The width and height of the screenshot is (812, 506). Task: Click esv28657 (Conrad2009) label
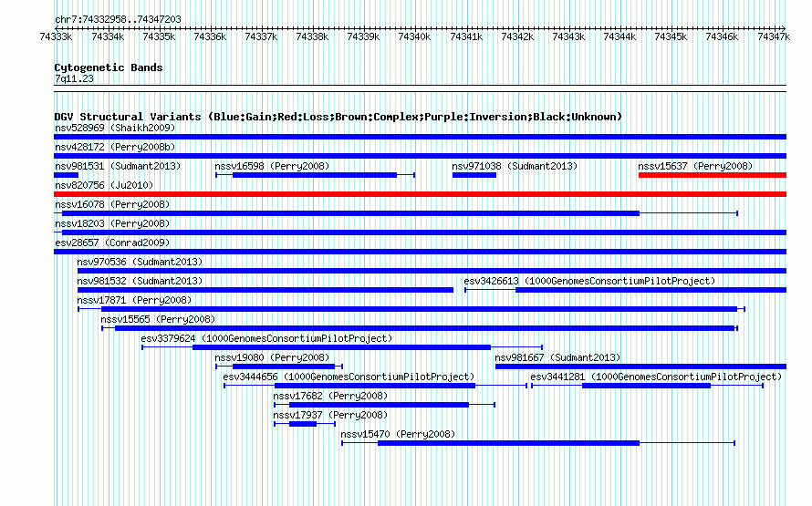click(x=112, y=243)
